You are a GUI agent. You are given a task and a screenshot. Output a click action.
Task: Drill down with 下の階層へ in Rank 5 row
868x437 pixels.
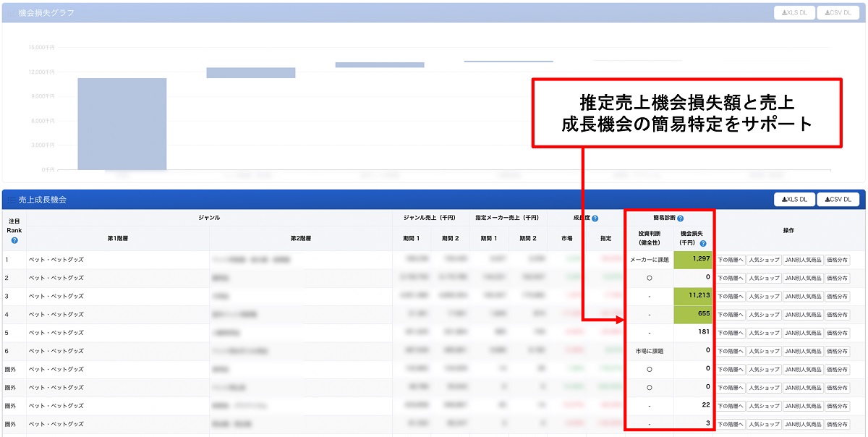(730, 333)
